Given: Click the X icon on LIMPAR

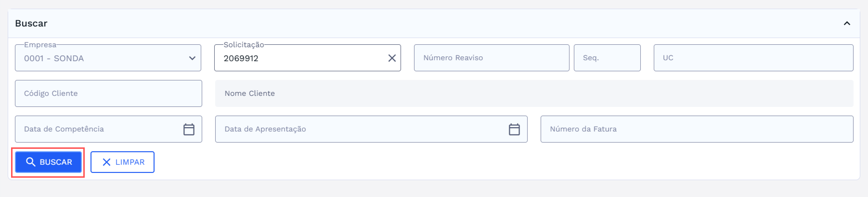Looking at the screenshot, I should pyautogui.click(x=106, y=162).
